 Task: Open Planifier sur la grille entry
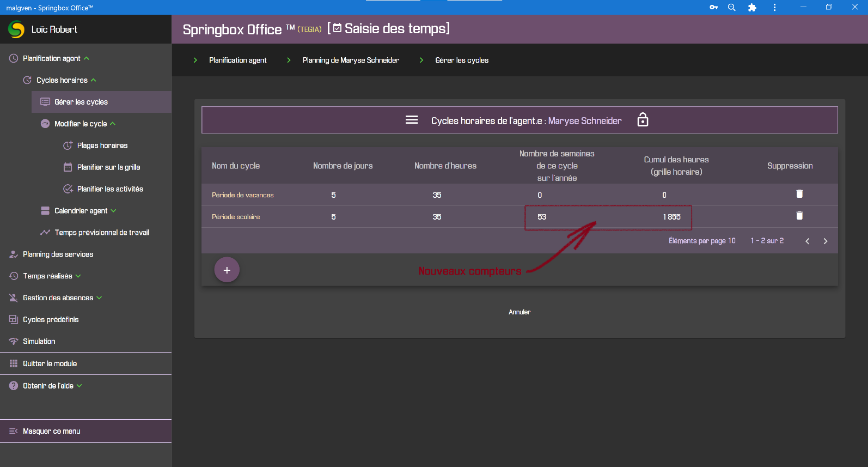tap(108, 167)
